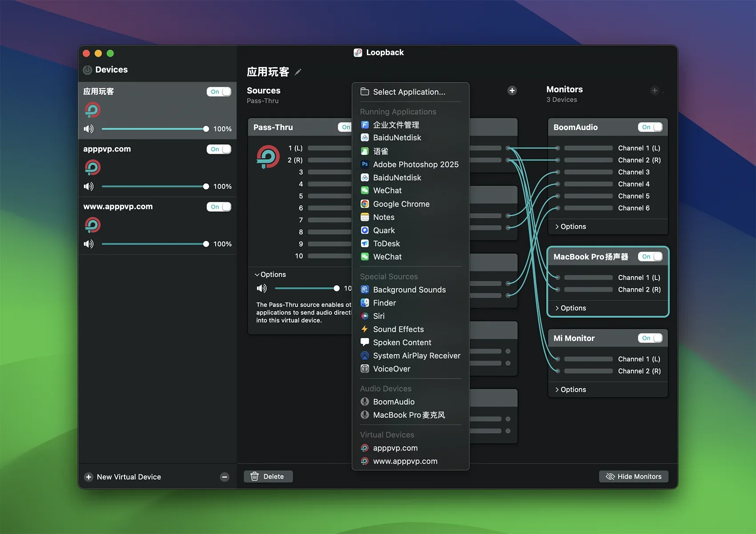Toggle the apppvp.com device On switch
Screen dimensions: 756x534
tap(219, 149)
